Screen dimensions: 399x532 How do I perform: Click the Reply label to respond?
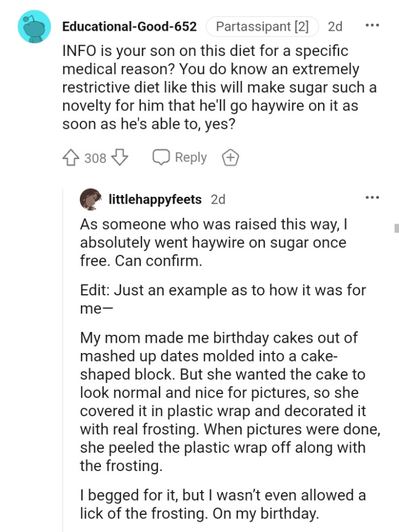pyautogui.click(x=190, y=157)
